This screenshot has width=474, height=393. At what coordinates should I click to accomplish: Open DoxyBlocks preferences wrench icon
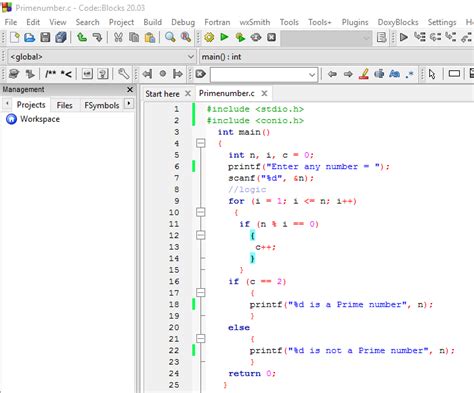click(123, 74)
